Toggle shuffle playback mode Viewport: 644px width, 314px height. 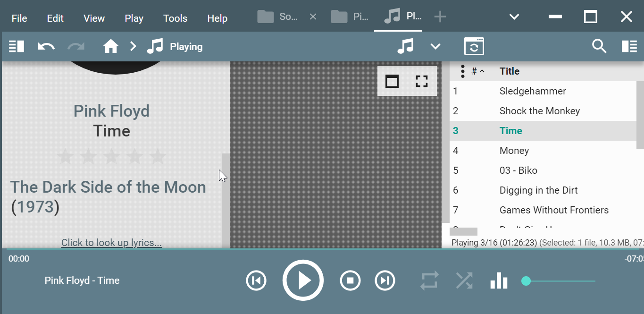(464, 281)
